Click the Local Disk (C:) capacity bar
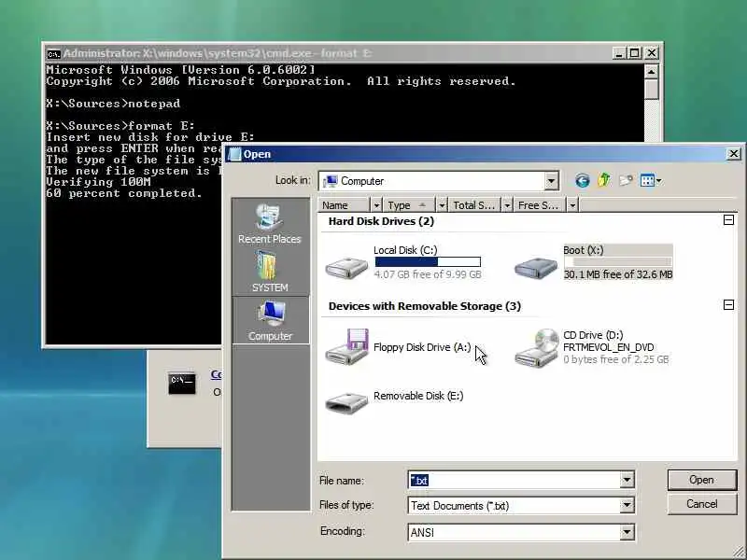The width and height of the screenshot is (747, 560). click(x=428, y=262)
